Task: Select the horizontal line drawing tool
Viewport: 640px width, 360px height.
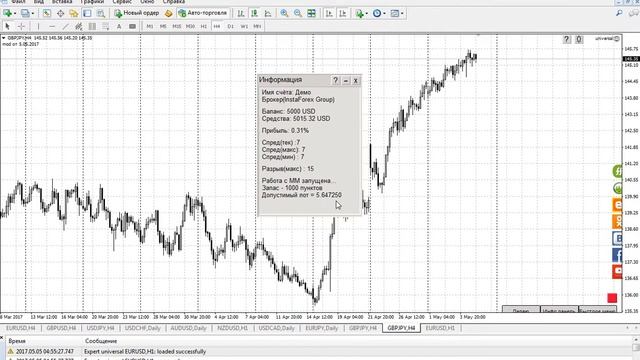Action: click(x=52, y=26)
